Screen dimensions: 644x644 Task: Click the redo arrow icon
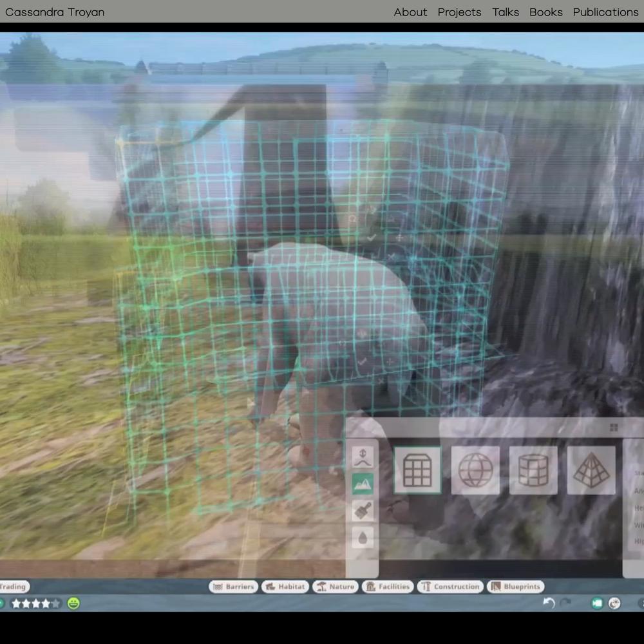[565, 603]
